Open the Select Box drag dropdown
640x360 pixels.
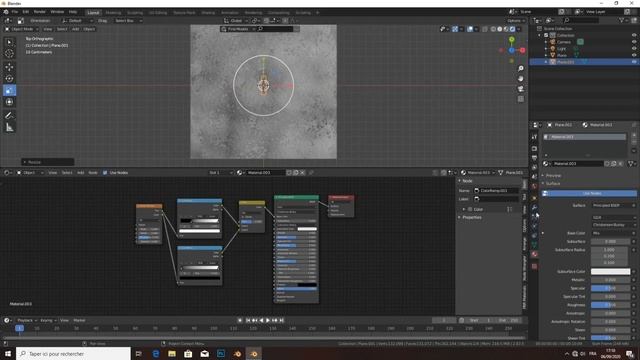point(128,20)
